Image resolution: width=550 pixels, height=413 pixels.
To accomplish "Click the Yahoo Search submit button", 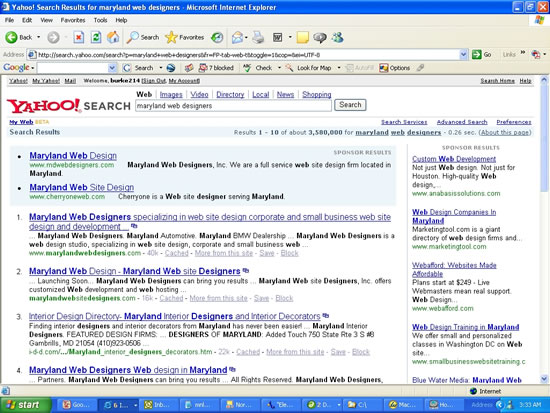I will pyautogui.click(x=350, y=105).
